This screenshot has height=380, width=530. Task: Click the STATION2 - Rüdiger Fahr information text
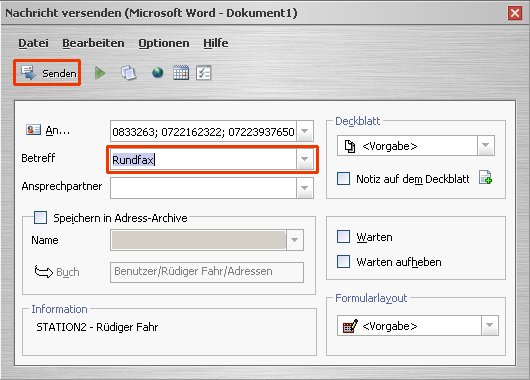click(x=97, y=327)
